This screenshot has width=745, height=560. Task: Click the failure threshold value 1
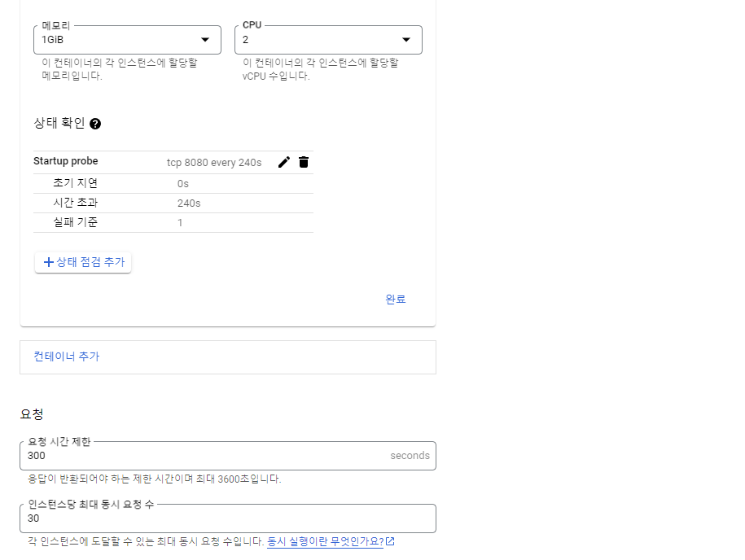click(180, 223)
